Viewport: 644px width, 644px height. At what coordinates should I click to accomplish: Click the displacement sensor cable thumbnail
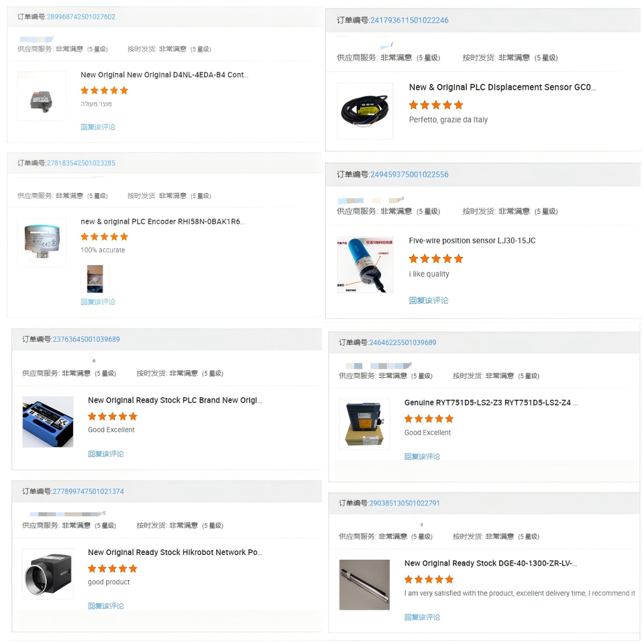(x=365, y=111)
